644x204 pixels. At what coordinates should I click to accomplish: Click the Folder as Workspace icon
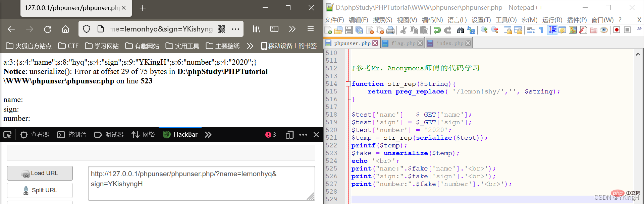tap(594, 30)
